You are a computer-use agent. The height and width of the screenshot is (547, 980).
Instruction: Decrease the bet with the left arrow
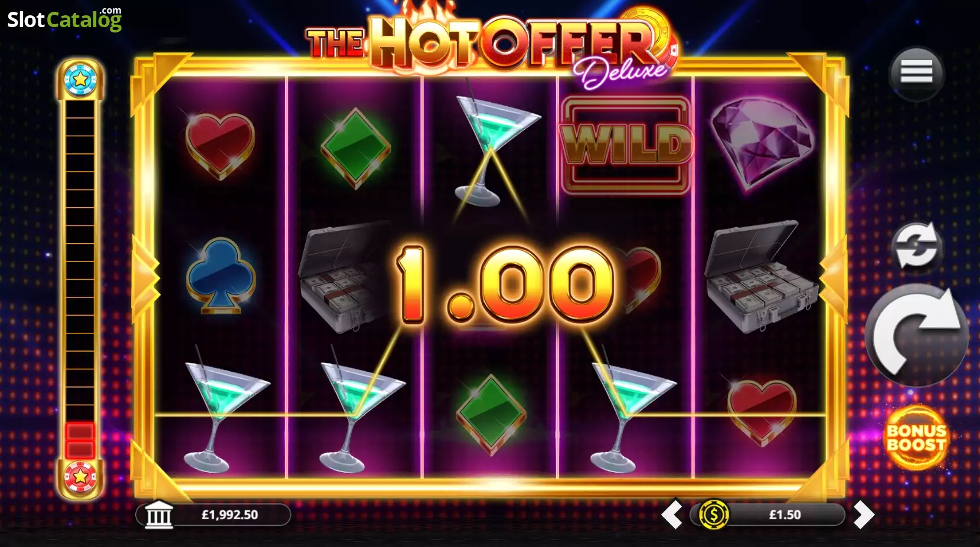[672, 514]
